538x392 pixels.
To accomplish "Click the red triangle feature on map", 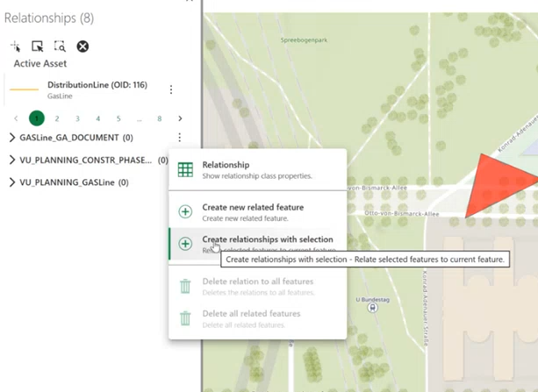I will [x=507, y=187].
